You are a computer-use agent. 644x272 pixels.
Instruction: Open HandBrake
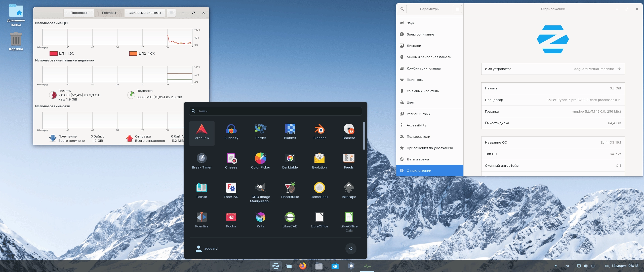click(x=290, y=192)
